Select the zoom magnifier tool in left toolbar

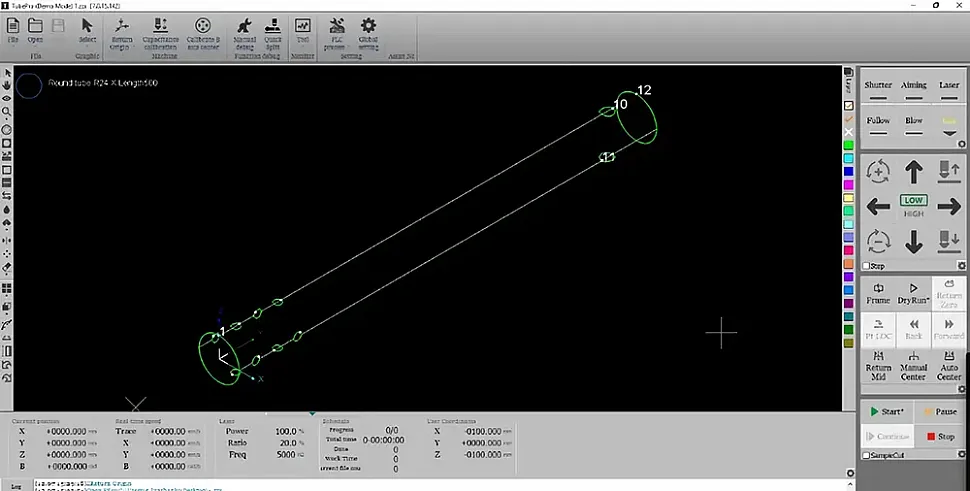tap(7, 112)
